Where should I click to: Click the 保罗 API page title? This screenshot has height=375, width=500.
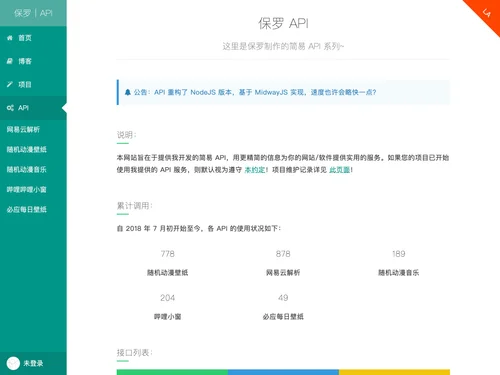point(283,23)
